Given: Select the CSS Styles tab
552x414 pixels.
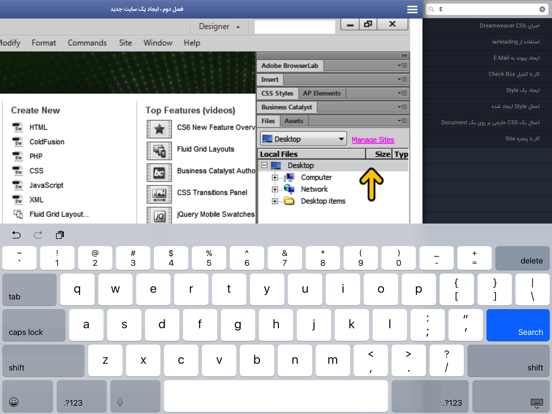Looking at the screenshot, I should pyautogui.click(x=277, y=93).
